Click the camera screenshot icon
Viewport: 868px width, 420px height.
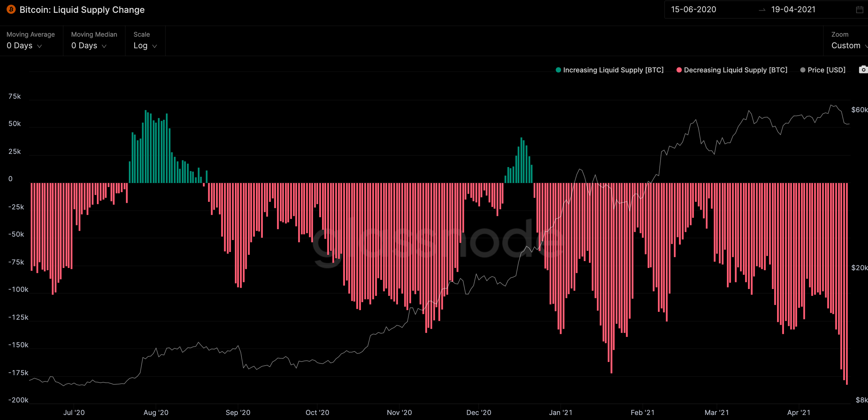click(x=863, y=70)
